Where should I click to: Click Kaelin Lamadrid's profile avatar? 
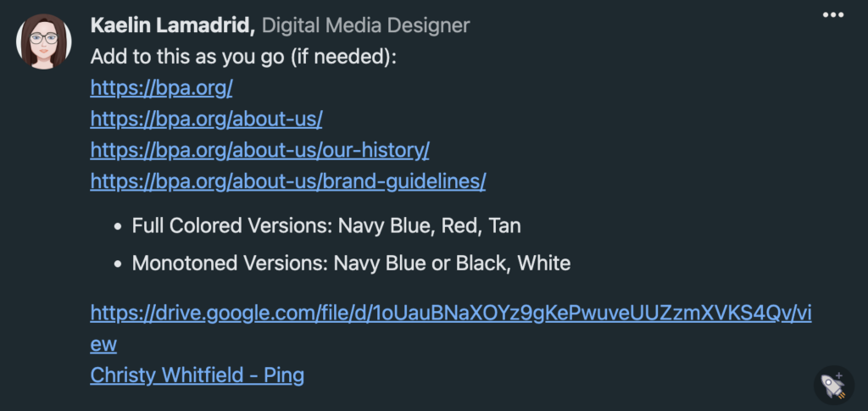pyautogui.click(x=43, y=42)
